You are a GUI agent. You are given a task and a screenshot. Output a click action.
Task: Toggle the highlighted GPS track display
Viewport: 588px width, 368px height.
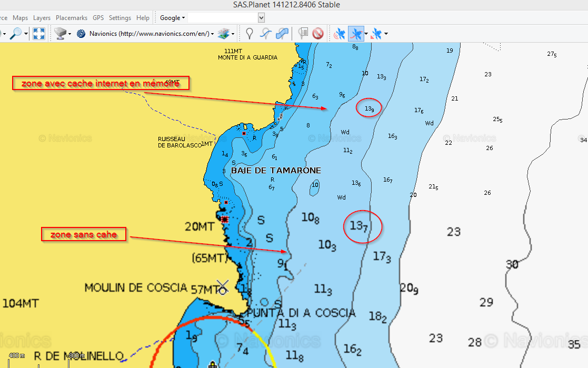(x=355, y=34)
